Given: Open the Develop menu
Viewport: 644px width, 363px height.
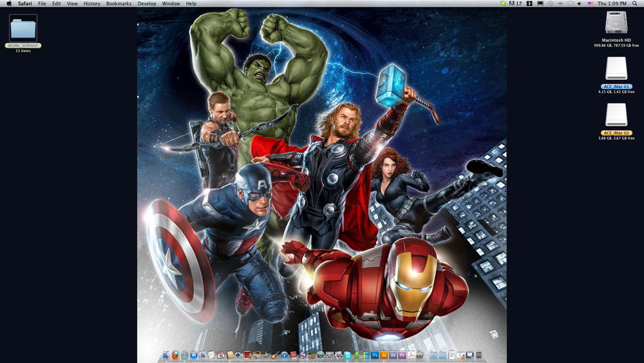Looking at the screenshot, I should (x=147, y=3).
